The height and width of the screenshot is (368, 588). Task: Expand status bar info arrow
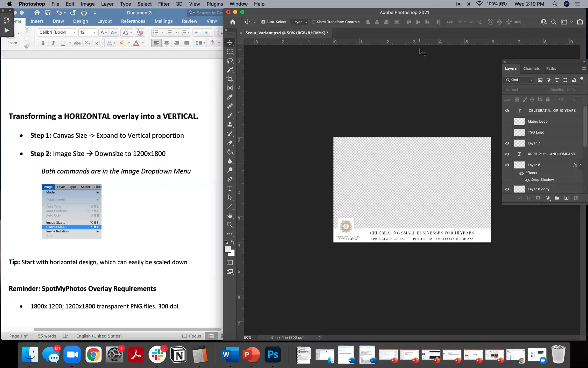click(x=320, y=338)
